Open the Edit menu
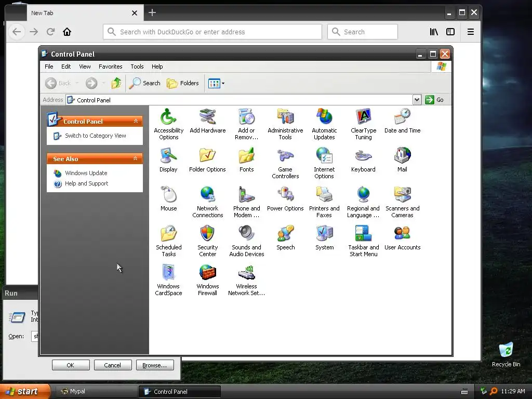Screen dimensions: 532x399 [x=66, y=66]
